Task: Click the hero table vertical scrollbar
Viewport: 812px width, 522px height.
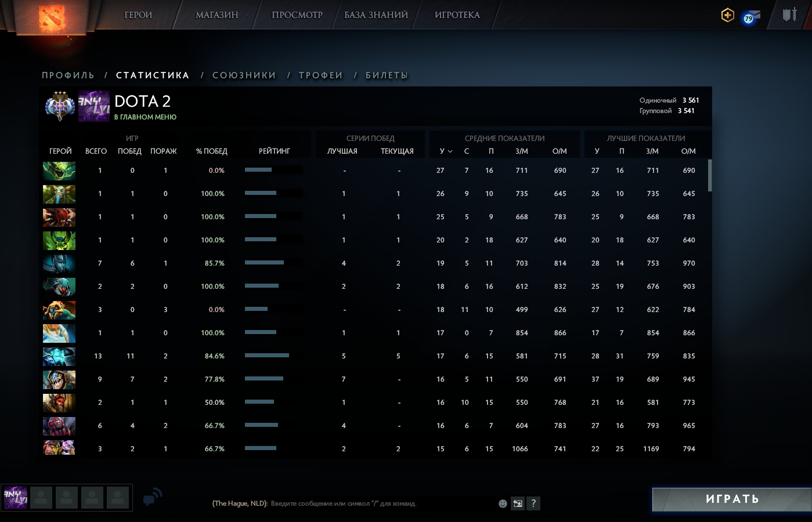Action: click(x=710, y=176)
